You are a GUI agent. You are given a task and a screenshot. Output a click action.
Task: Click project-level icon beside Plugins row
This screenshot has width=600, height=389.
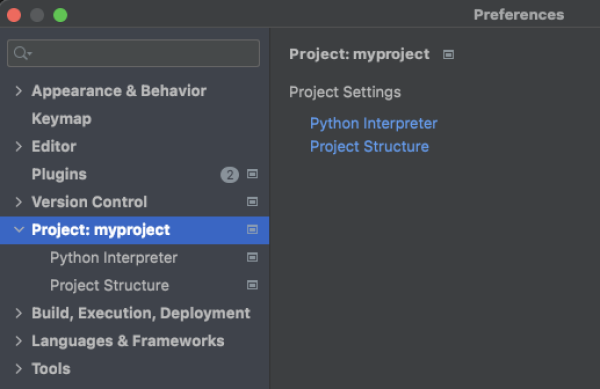(x=252, y=174)
